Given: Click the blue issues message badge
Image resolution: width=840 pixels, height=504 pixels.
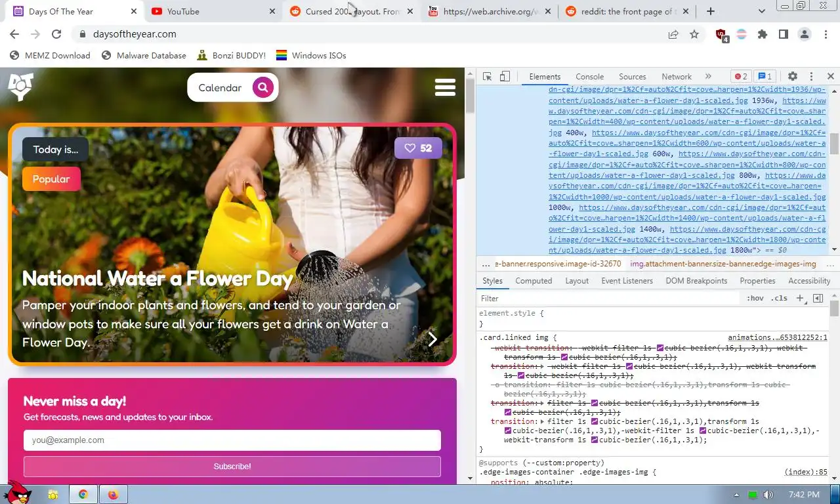Looking at the screenshot, I should click(765, 77).
